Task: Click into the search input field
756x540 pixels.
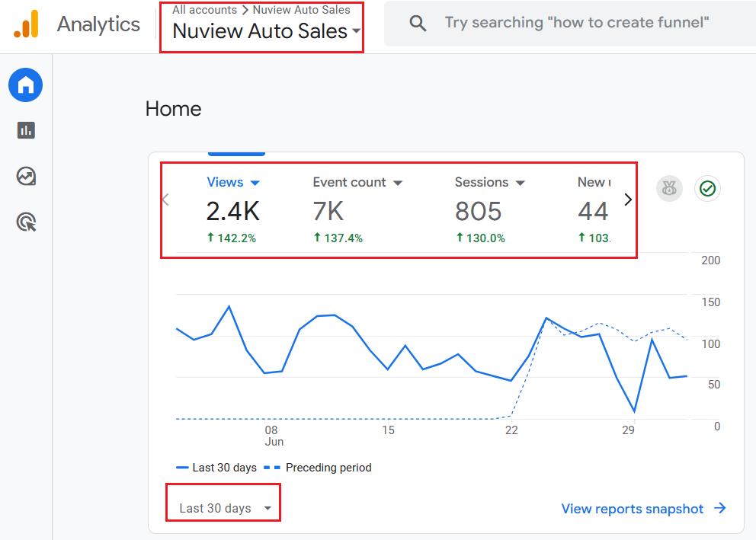Action: [x=577, y=23]
